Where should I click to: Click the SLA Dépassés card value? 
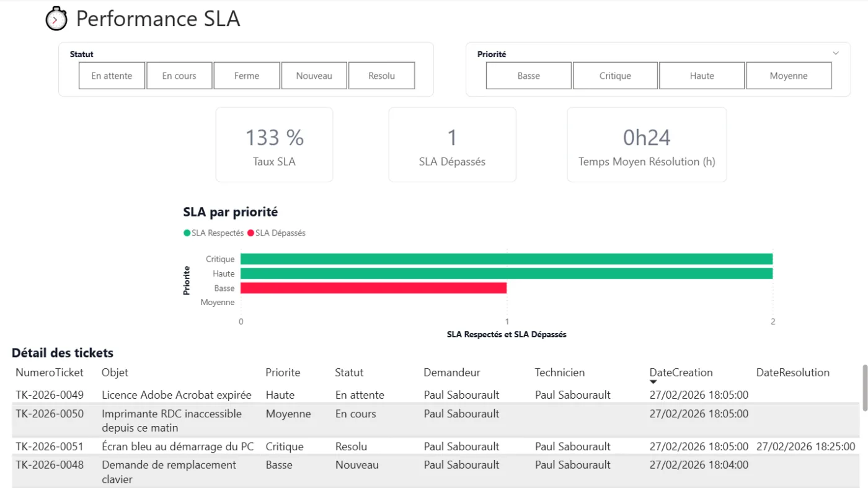point(452,138)
